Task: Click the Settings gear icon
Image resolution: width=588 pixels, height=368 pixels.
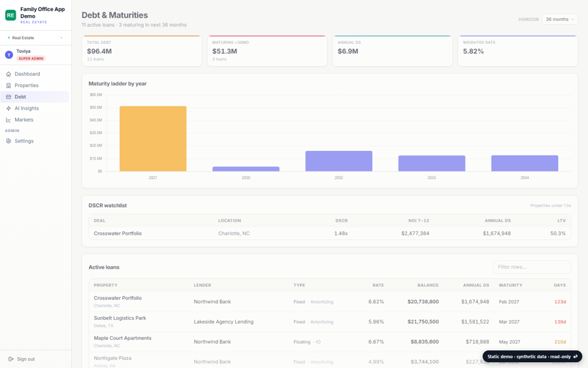Action: (8, 141)
